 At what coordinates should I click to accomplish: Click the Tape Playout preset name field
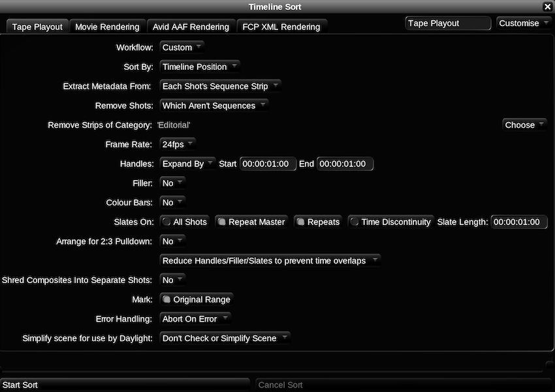pos(447,23)
